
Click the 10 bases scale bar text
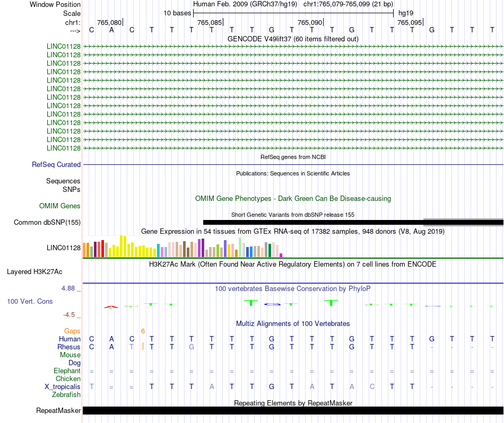click(x=177, y=13)
